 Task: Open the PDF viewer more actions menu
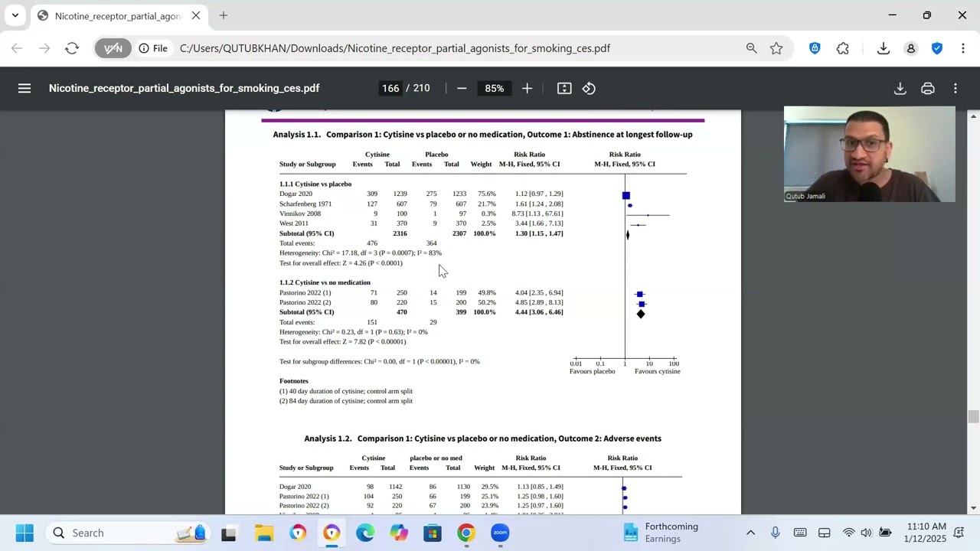955,88
